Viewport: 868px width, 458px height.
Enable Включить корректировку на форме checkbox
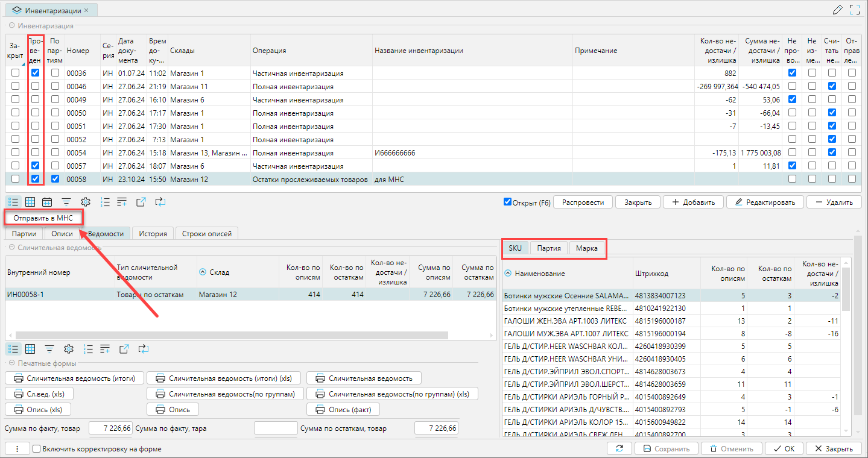click(37, 449)
